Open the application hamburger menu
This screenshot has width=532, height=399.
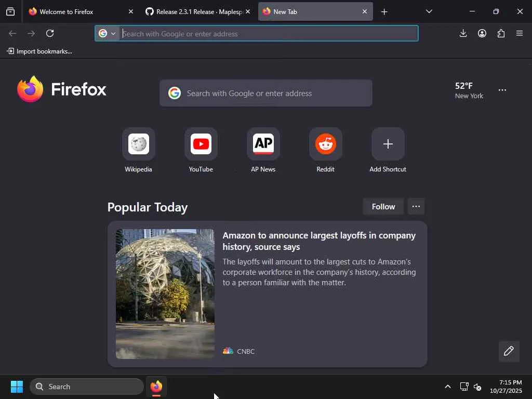(520, 33)
